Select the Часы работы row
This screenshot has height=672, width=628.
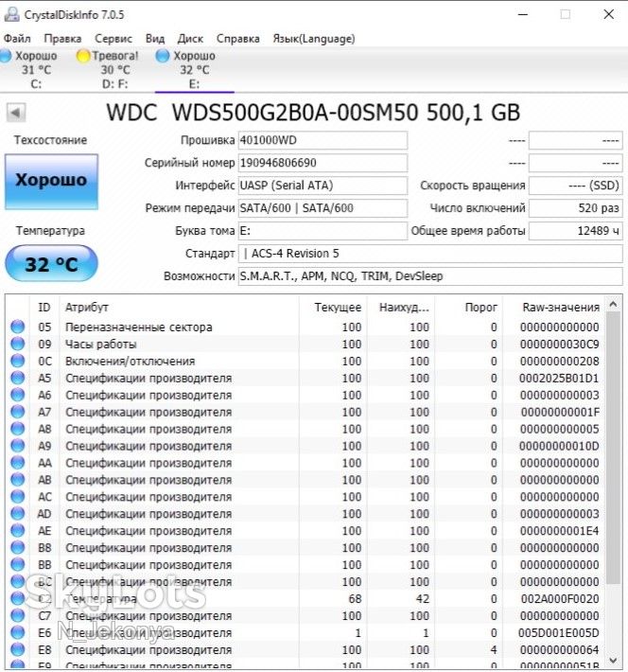coord(305,345)
